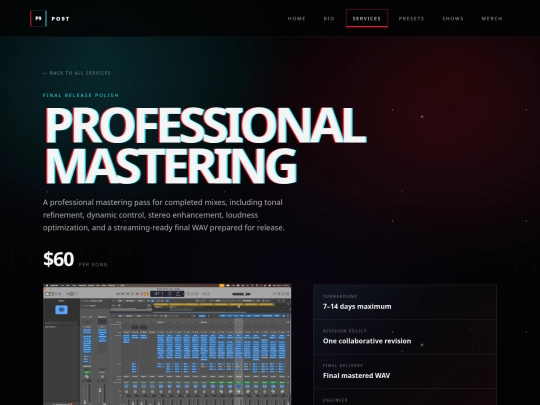Click the Professional Mastering heading
This screenshot has height=405, width=540.
point(205,145)
